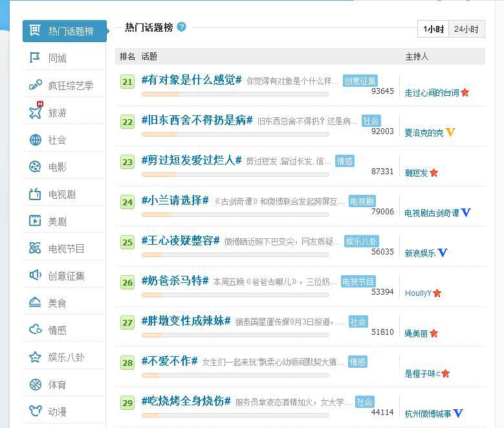Click the blue V badge beside 杭州微博城事
The height and width of the screenshot is (428, 504).
click(458, 413)
